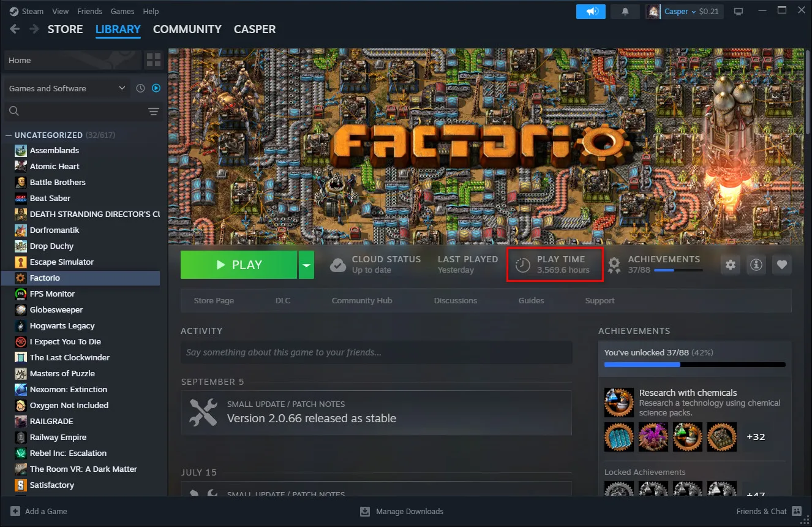The height and width of the screenshot is (527, 812).
Task: Open Version 2.0.66 released as stable
Action: (312, 419)
